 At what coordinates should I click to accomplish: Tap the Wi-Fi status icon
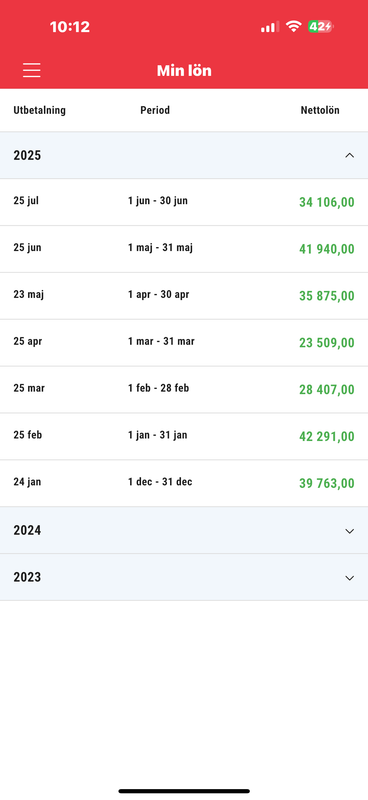coord(293,27)
